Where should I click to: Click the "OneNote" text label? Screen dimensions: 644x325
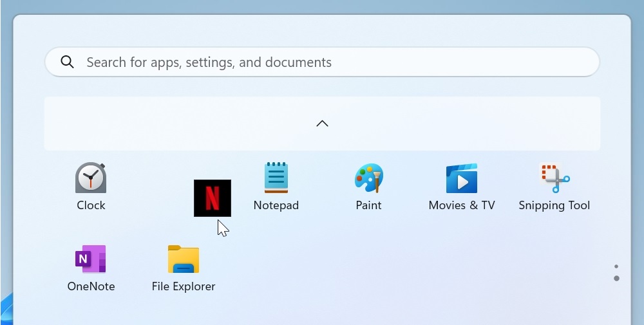point(91,286)
